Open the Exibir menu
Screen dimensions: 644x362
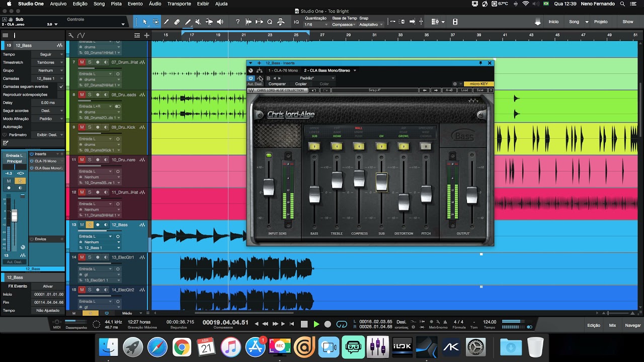point(203,4)
